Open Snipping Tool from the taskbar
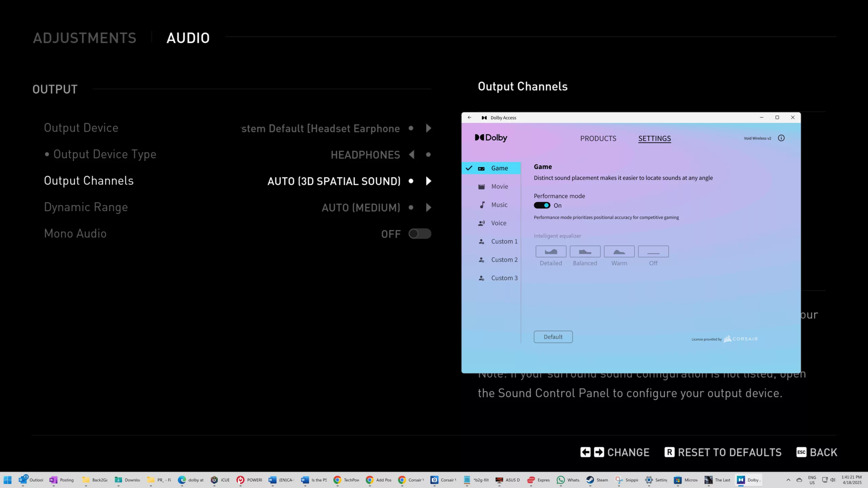 point(627,480)
